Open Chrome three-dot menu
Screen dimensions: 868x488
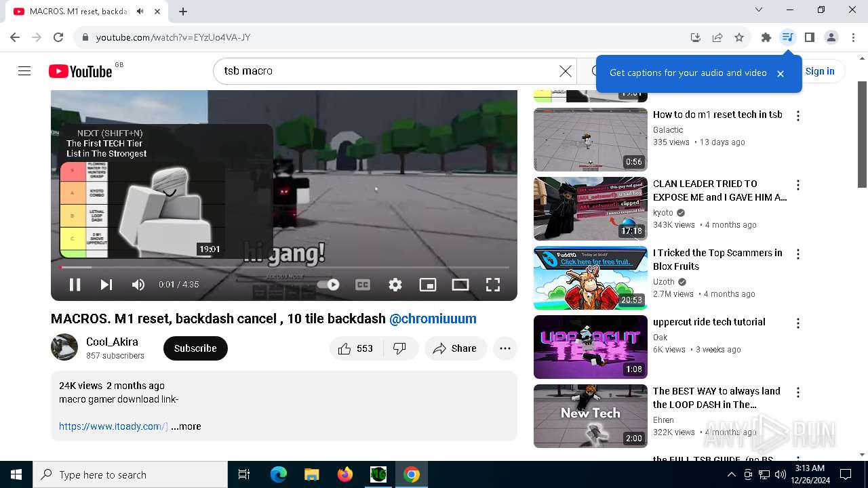(853, 37)
